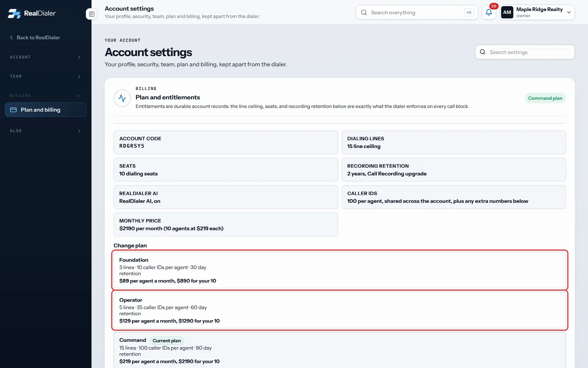Click the ⌘K shortcut badge

(469, 12)
